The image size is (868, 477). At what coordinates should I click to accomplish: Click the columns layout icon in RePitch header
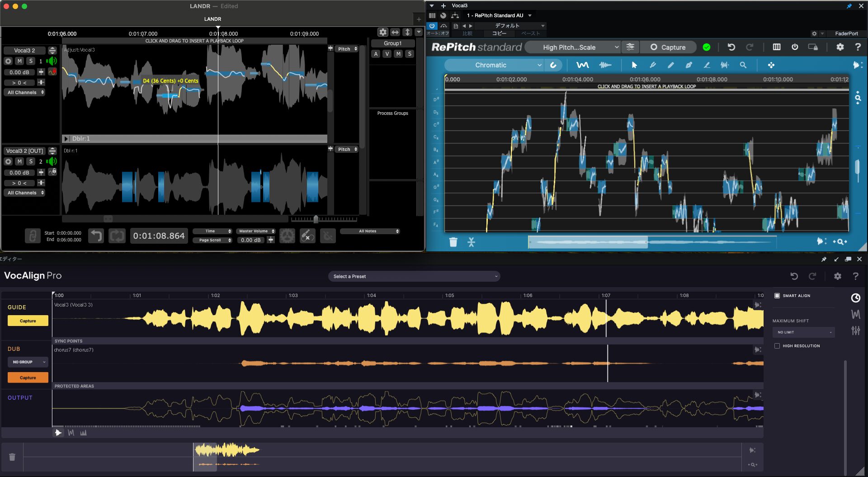(x=777, y=47)
